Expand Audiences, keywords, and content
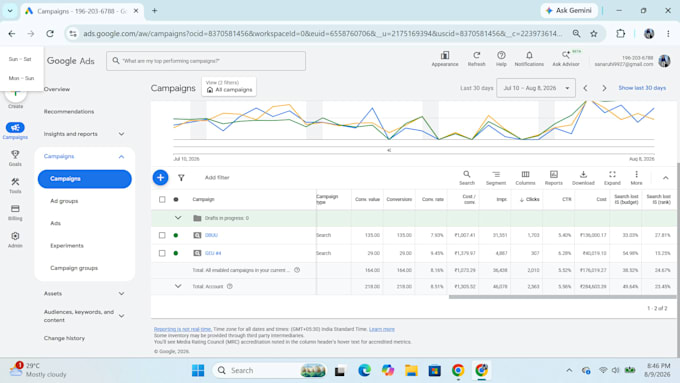This screenshot has height=383, width=680. (x=121, y=316)
